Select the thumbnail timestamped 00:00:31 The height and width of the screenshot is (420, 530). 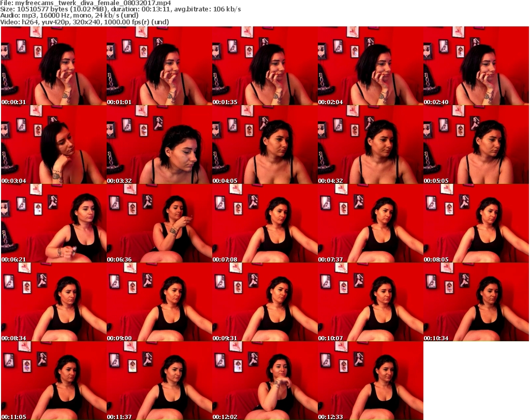point(54,66)
